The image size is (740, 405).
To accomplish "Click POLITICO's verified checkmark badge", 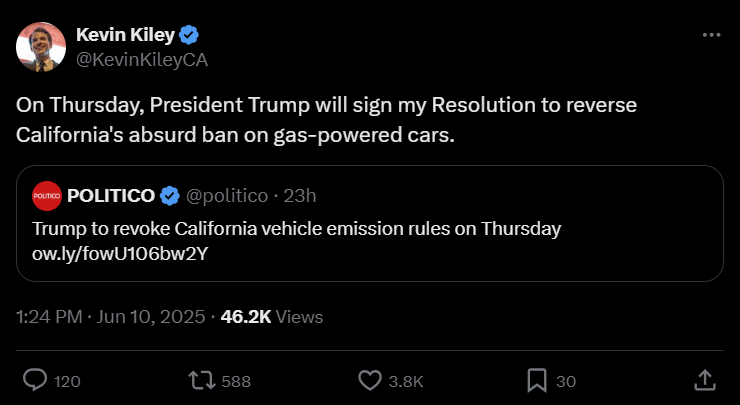I will click(171, 194).
